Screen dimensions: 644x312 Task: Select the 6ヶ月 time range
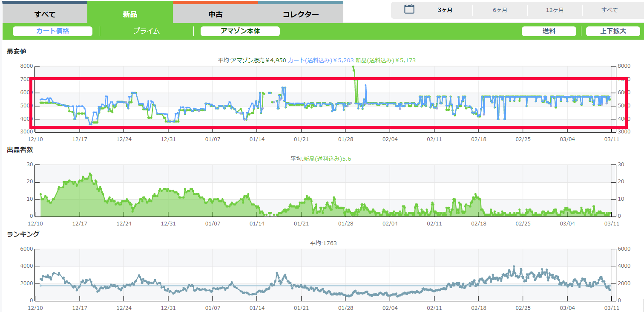[500, 10]
